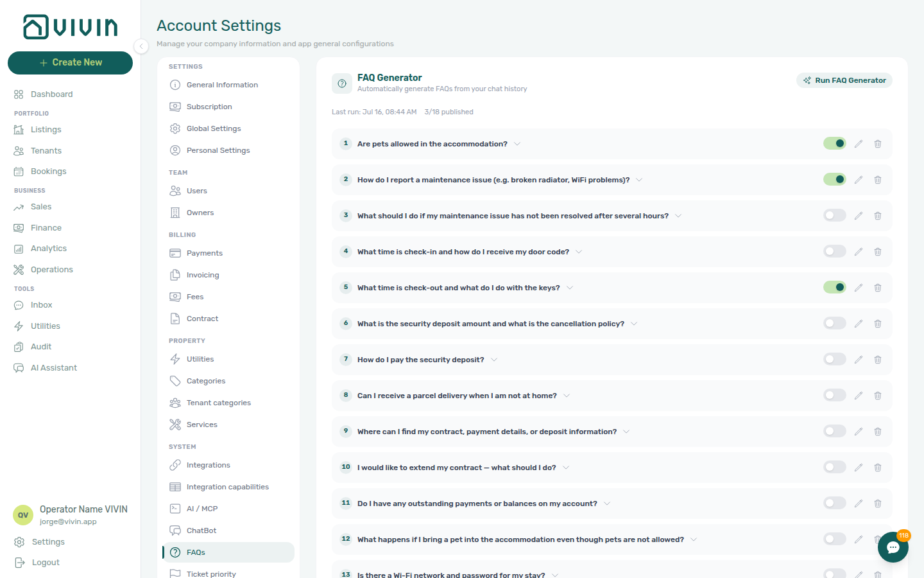This screenshot has height=578, width=924.
Task: Disable the pets allowed FAQ toggle
Action: [x=835, y=143]
